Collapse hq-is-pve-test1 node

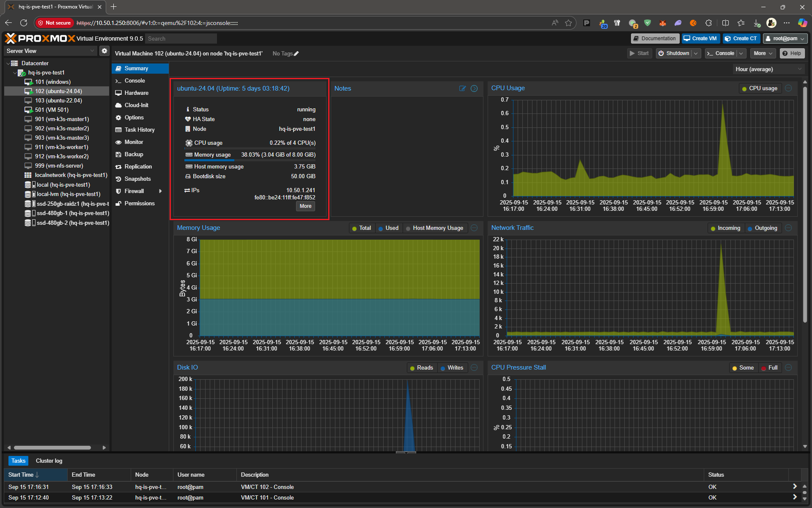(15, 73)
